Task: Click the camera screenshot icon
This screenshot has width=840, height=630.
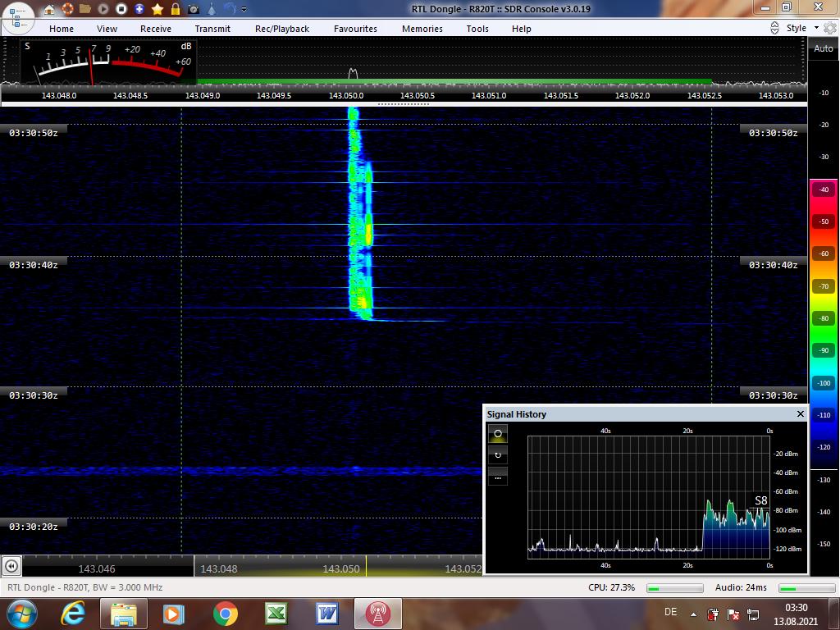Action: point(194,9)
